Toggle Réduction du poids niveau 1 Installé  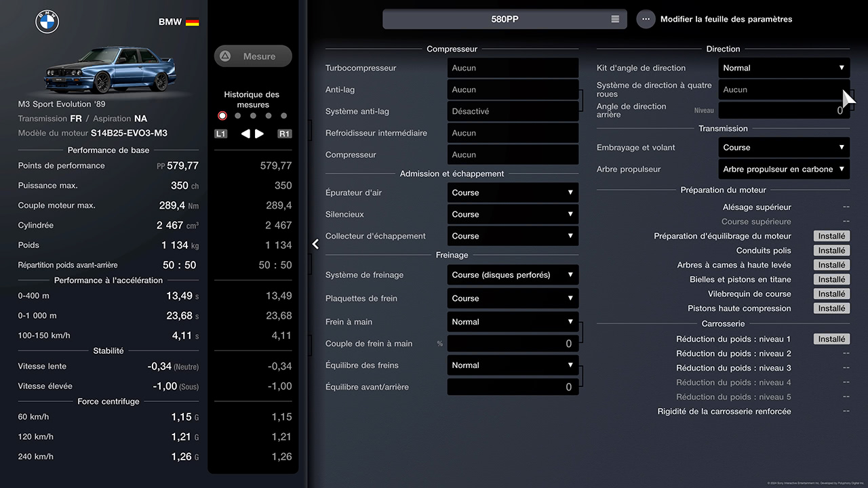pyautogui.click(x=831, y=339)
